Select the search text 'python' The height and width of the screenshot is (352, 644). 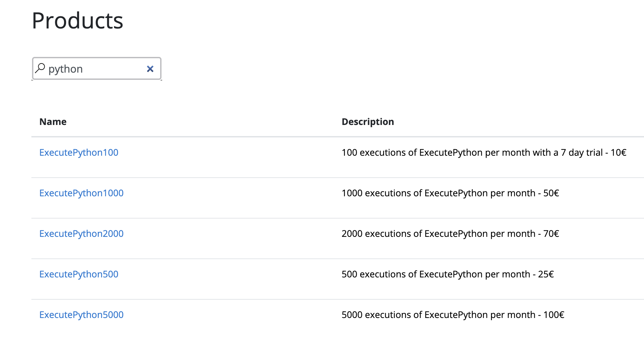65,69
